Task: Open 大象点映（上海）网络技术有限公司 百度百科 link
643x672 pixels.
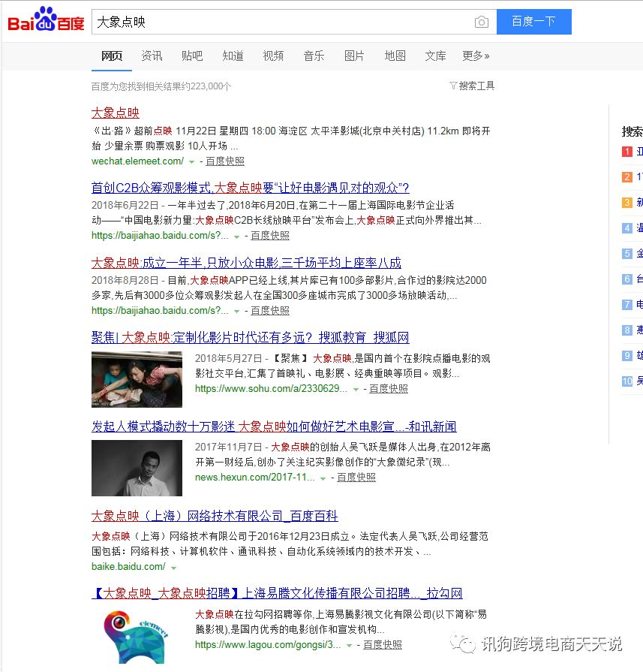Action: tap(215, 516)
